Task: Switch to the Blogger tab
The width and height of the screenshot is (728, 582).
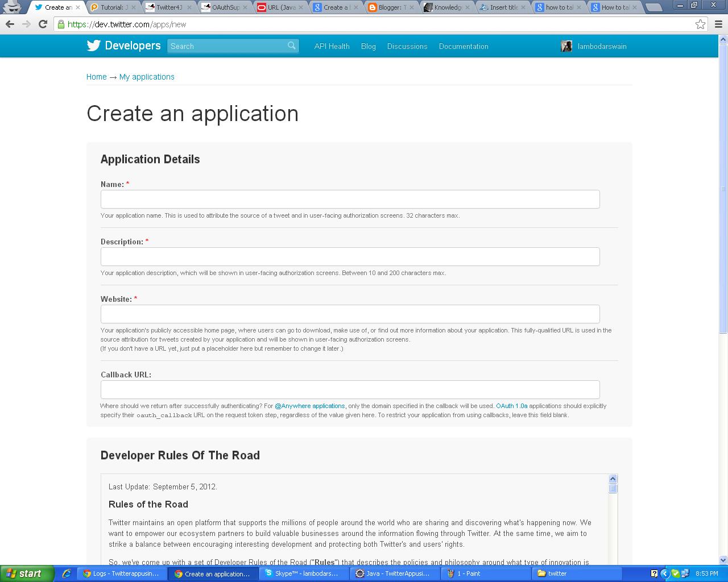Action: 392,7
